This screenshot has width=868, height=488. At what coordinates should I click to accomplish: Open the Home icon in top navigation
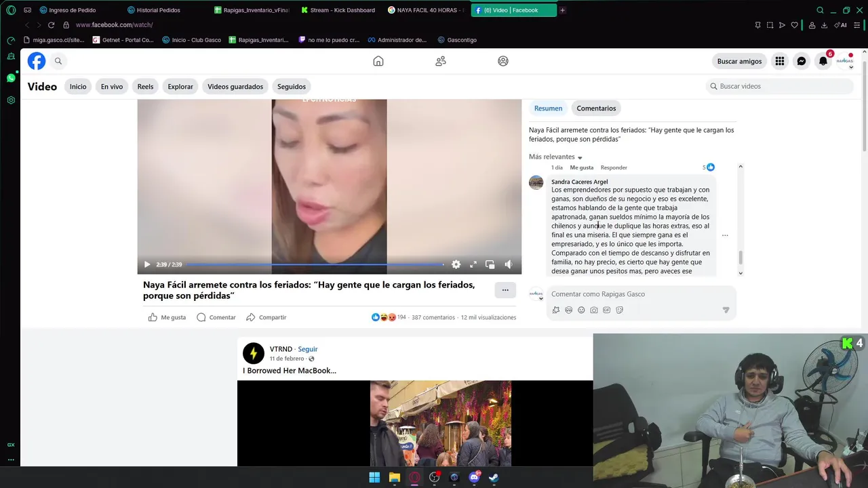[x=378, y=61]
